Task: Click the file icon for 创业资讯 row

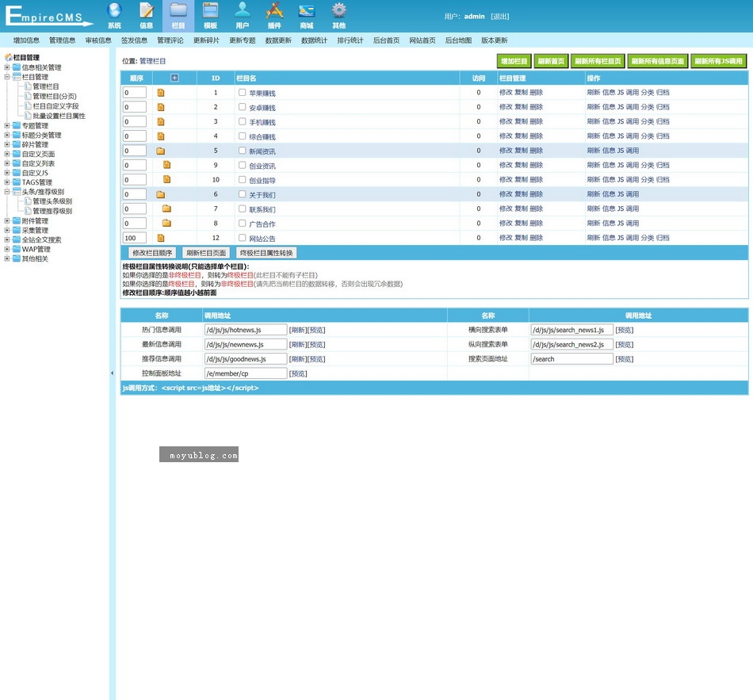Action: (166, 165)
